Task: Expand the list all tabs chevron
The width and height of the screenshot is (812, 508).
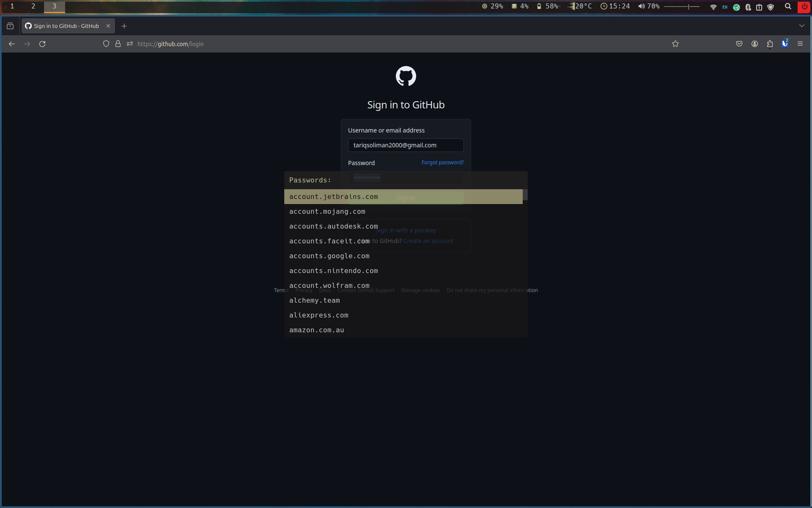Action: click(801, 26)
